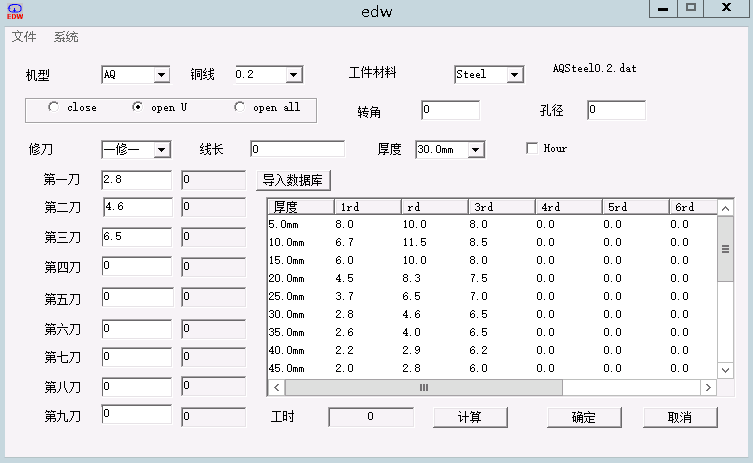Select the 40.0mm table row
Screen dimensions: 753x463
tap(492, 351)
